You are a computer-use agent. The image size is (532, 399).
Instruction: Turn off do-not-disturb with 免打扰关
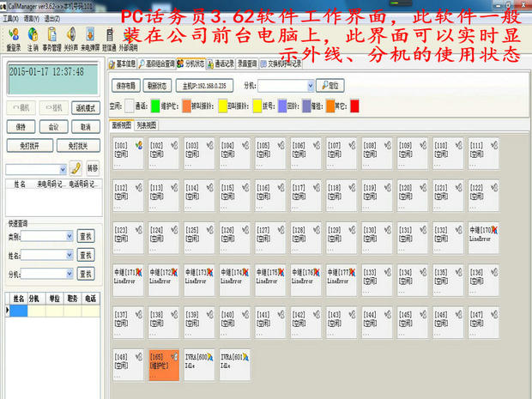pyautogui.click(x=78, y=146)
